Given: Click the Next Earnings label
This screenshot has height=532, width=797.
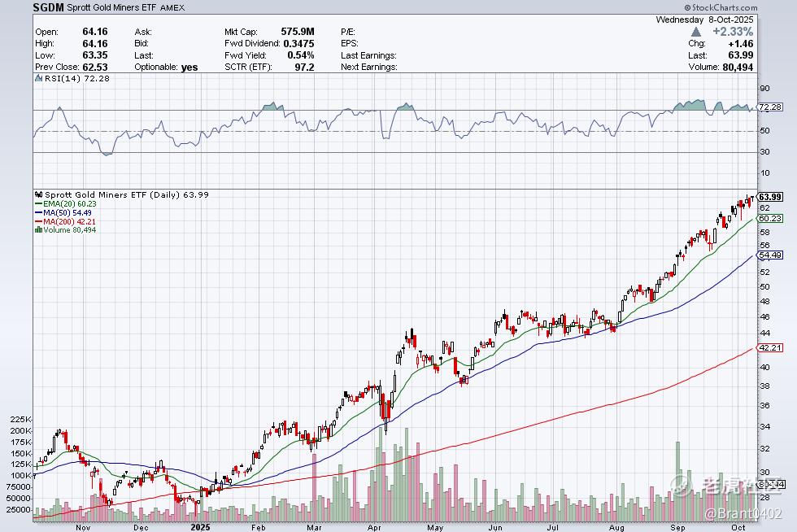Looking at the screenshot, I should 369,67.
